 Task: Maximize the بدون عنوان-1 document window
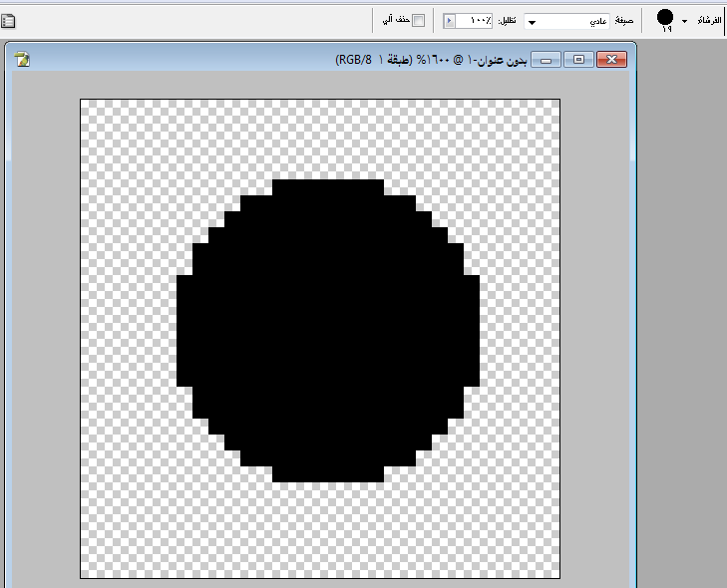pos(577,61)
